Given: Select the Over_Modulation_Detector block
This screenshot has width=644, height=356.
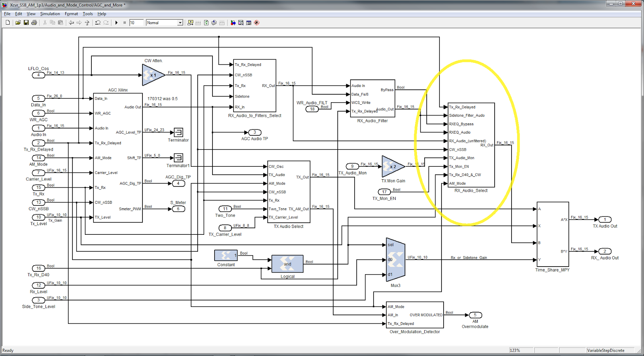Looking at the screenshot, I should pos(415,315).
